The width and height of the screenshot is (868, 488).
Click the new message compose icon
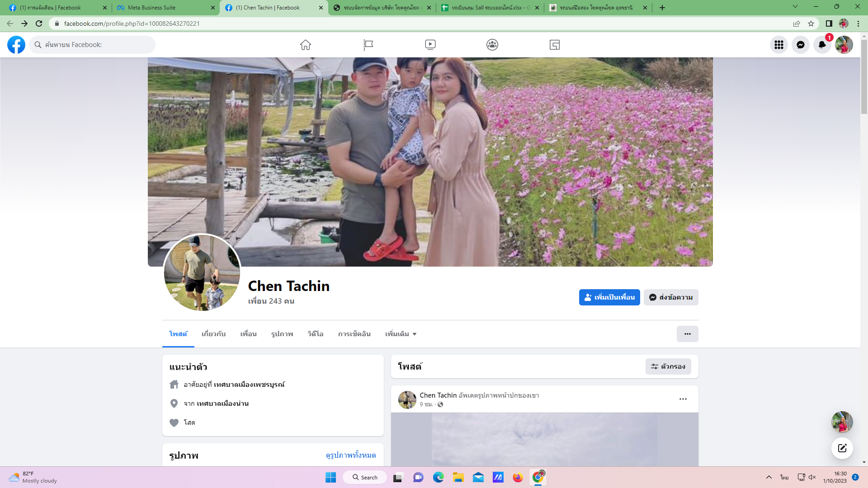[x=842, y=448]
